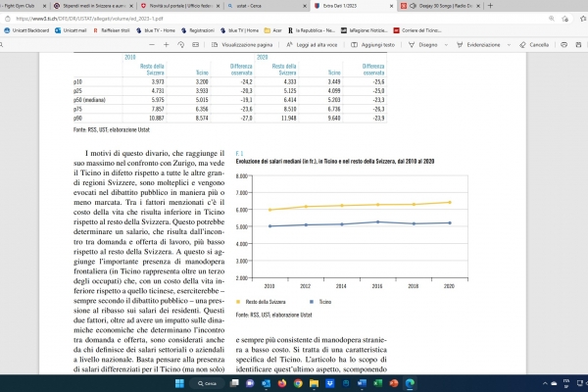The width and height of the screenshot is (588, 392).
Task: Open the browser favorites list icon
Action: [583, 19]
